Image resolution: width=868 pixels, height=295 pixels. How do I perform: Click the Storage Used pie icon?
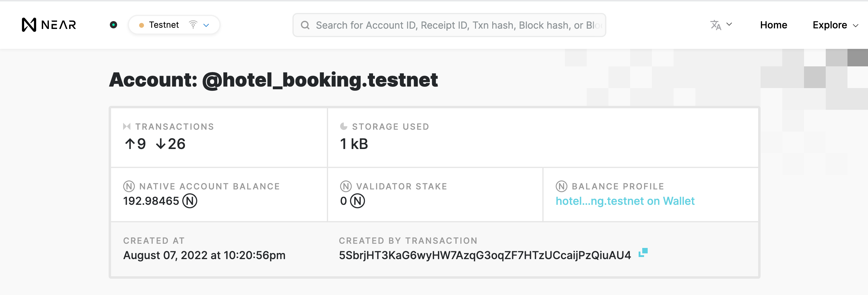(x=343, y=126)
